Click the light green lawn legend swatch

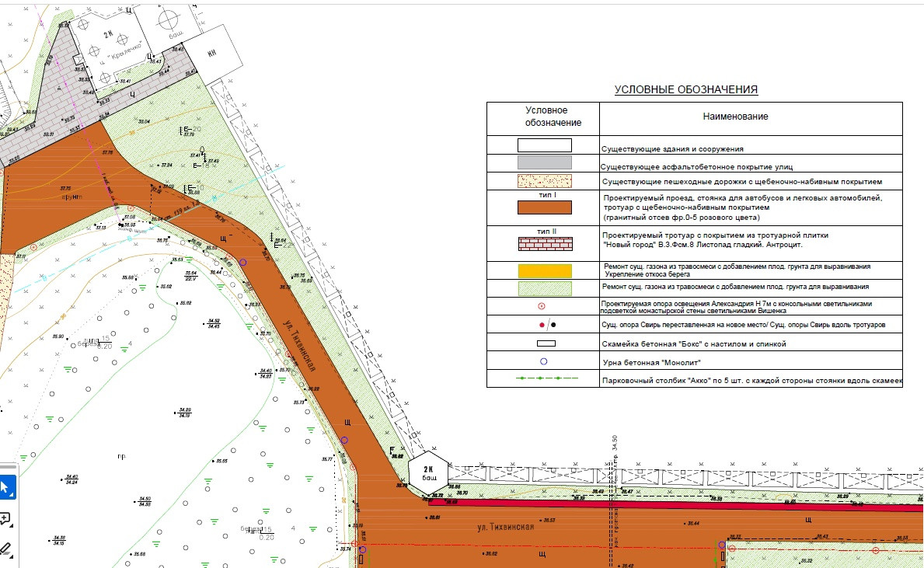(545, 288)
